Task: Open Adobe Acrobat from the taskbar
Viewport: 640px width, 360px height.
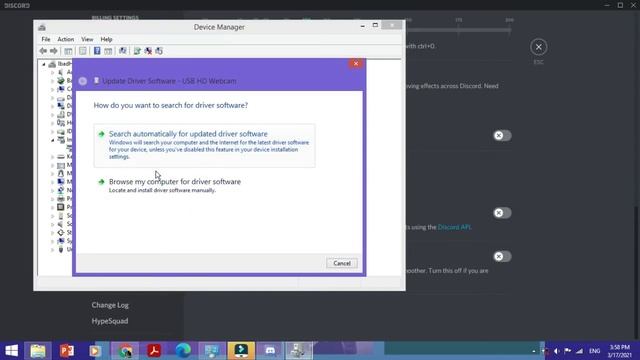Action: pyautogui.click(x=154, y=351)
